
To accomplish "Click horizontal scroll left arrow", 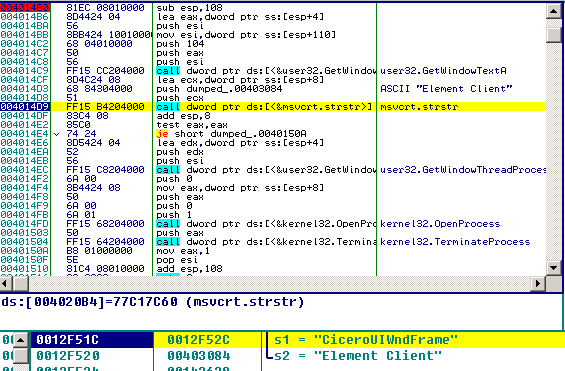I will (6, 284).
